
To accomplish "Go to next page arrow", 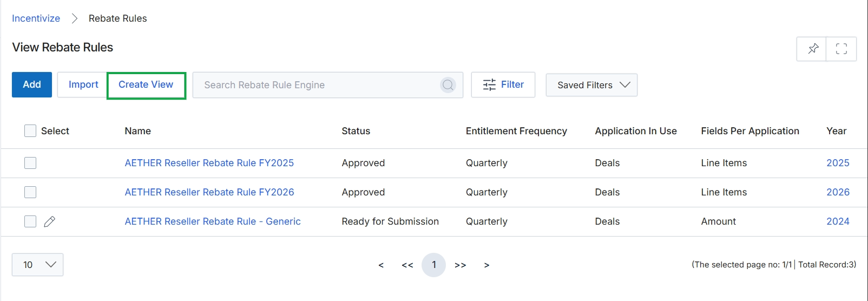I will pos(486,265).
